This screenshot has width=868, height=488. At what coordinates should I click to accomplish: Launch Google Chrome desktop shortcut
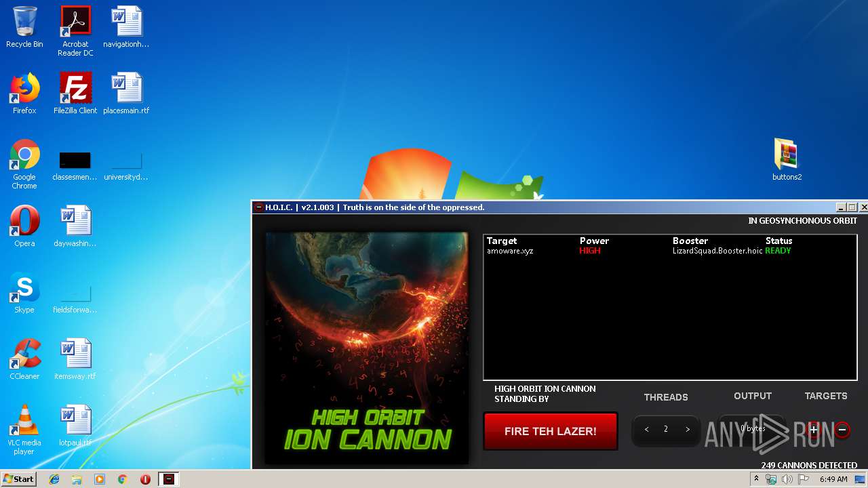[24, 164]
